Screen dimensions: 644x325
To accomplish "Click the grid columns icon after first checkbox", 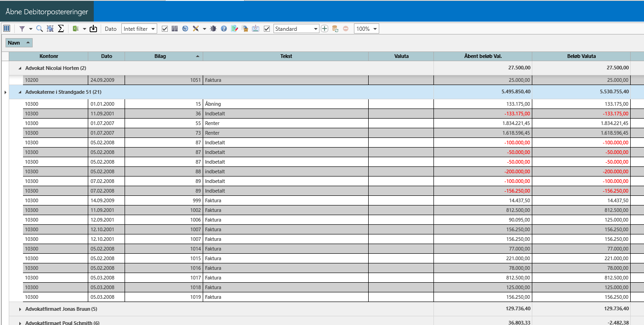I will 175,29.
